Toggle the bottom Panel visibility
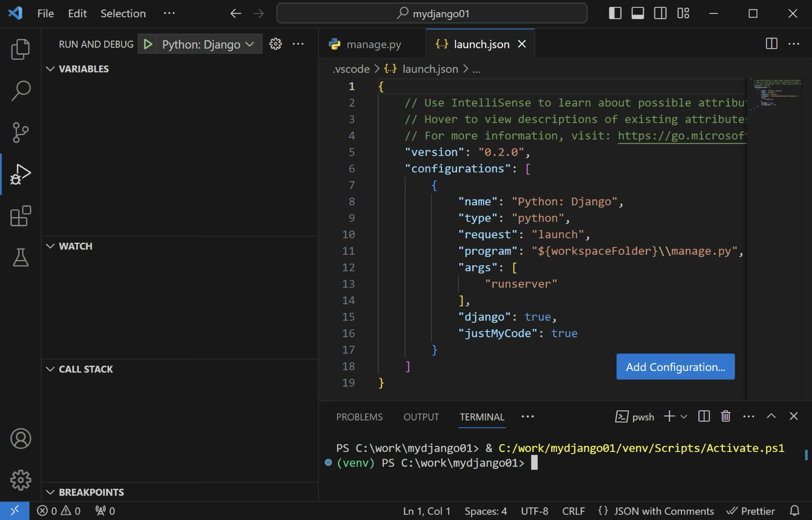This screenshot has height=520, width=812. [638, 13]
